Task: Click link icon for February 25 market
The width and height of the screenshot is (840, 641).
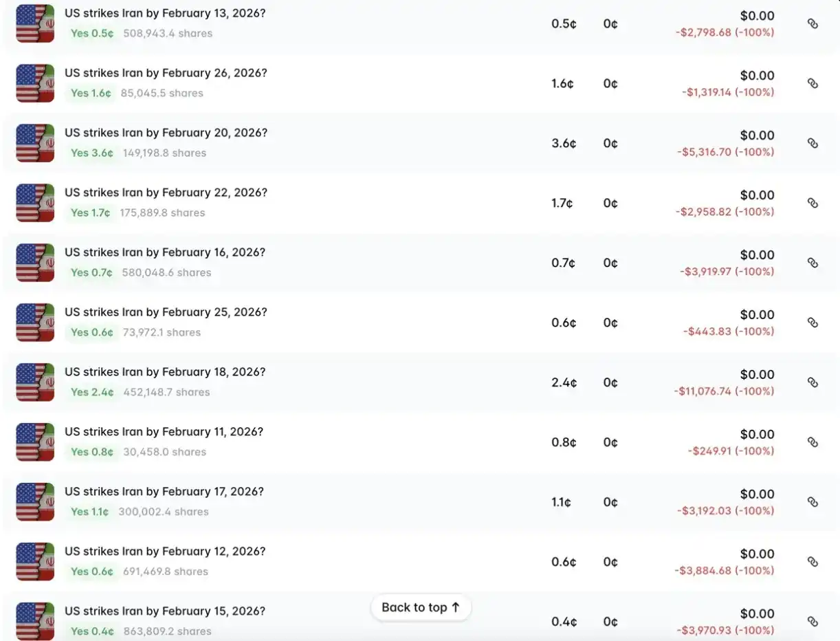Action: (x=813, y=323)
